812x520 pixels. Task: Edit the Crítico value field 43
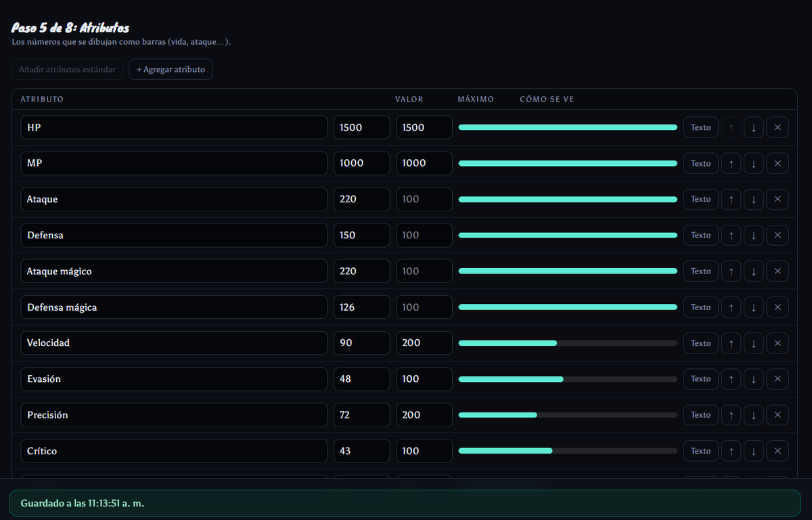pos(362,451)
